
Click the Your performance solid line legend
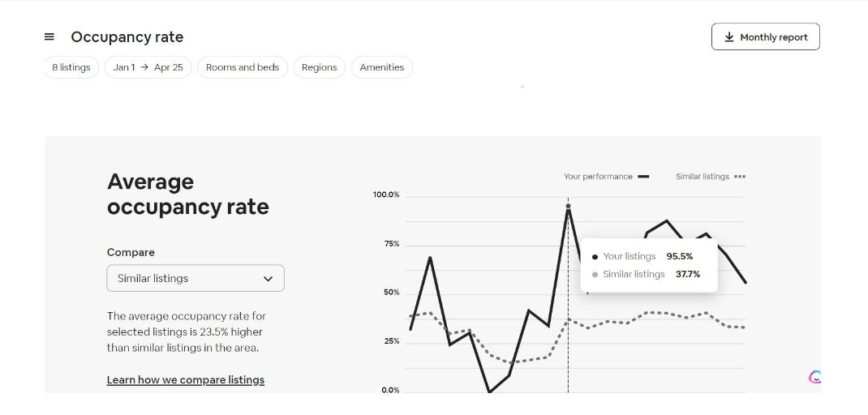tap(643, 177)
